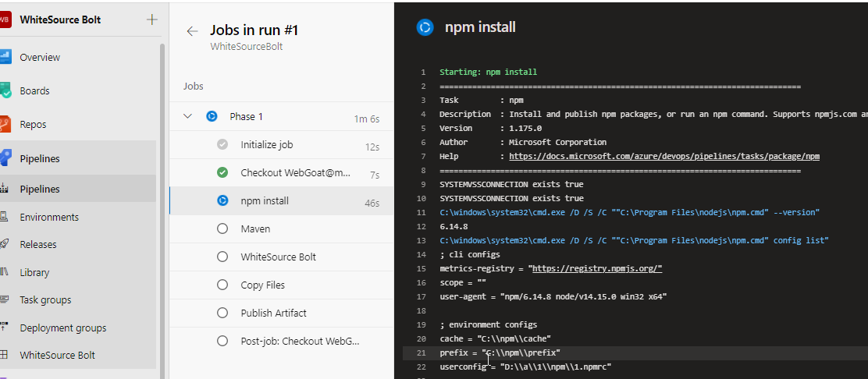Click the pending circle icon for Copy Files

(222, 285)
